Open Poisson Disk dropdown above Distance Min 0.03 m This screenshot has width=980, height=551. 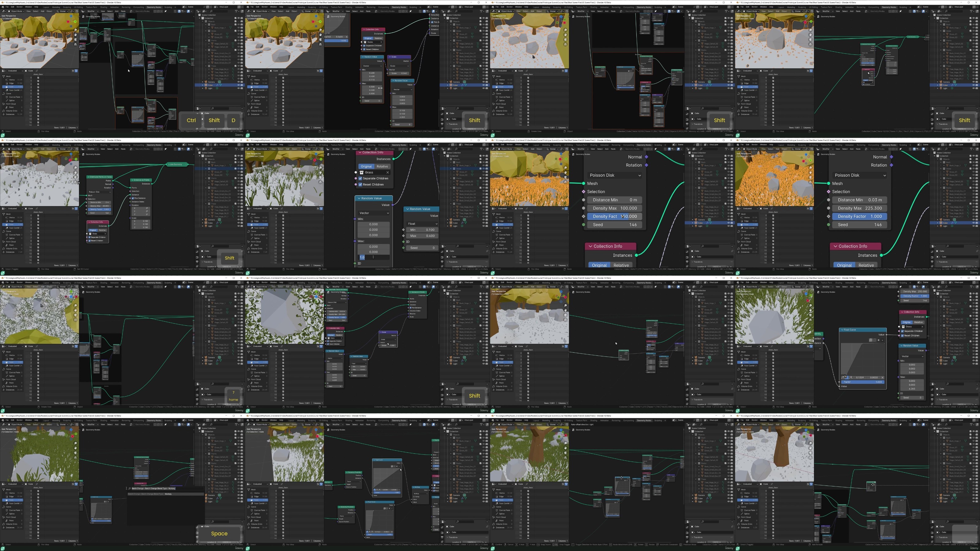click(x=860, y=175)
